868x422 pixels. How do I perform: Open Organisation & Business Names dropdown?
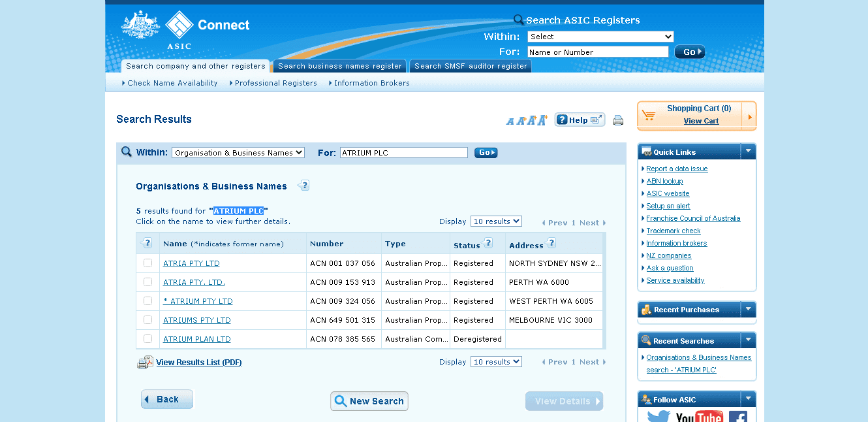click(x=238, y=153)
